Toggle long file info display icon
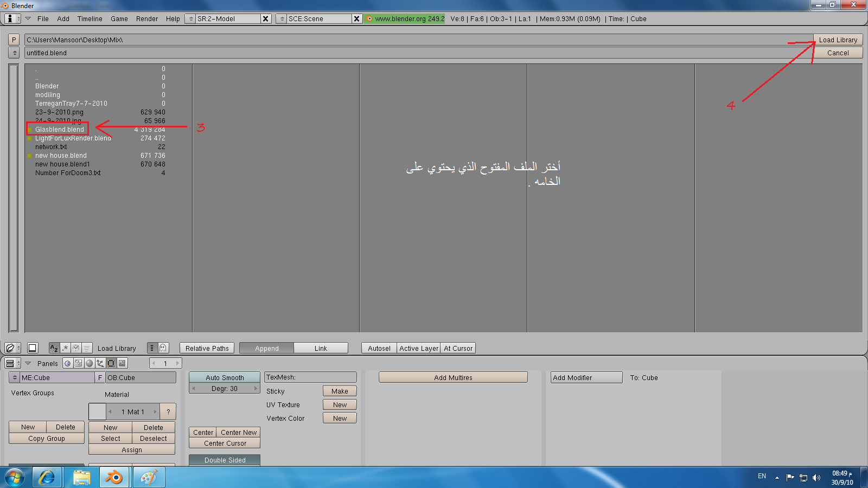 (152, 348)
